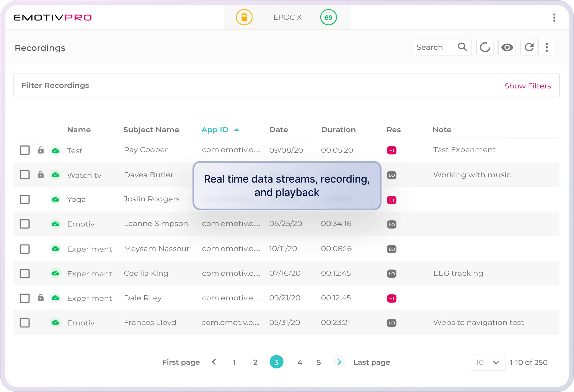574x392 pixels.
Task: Open the top-right three-dot menu
Action: (x=554, y=17)
